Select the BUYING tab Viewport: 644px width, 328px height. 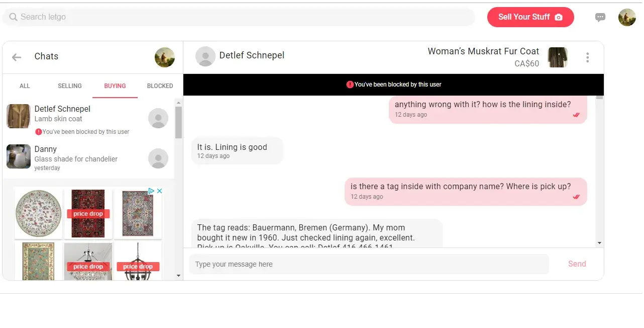point(115,86)
